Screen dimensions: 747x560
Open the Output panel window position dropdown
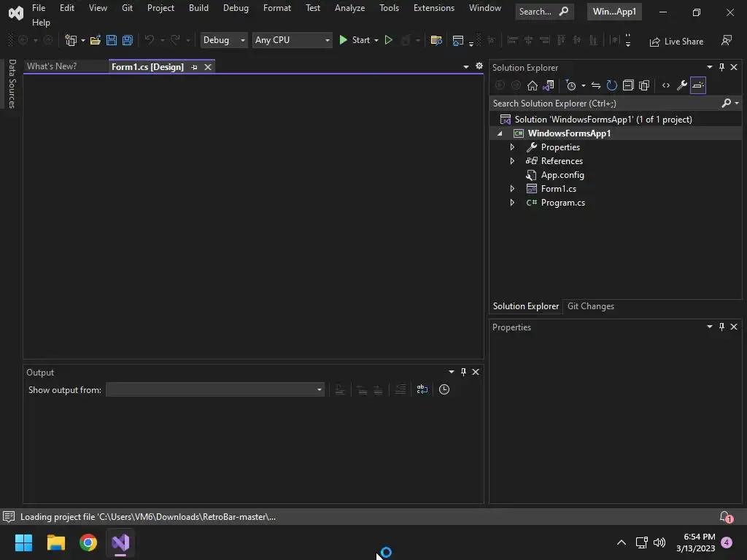(x=451, y=372)
